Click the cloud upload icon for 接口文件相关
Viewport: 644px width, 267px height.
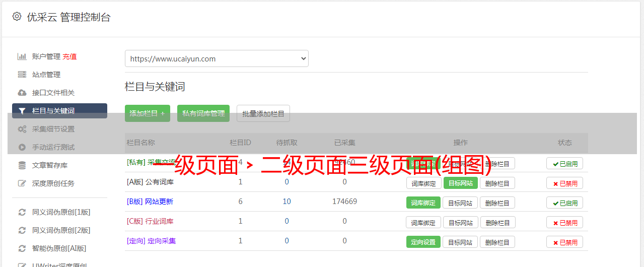(x=22, y=93)
